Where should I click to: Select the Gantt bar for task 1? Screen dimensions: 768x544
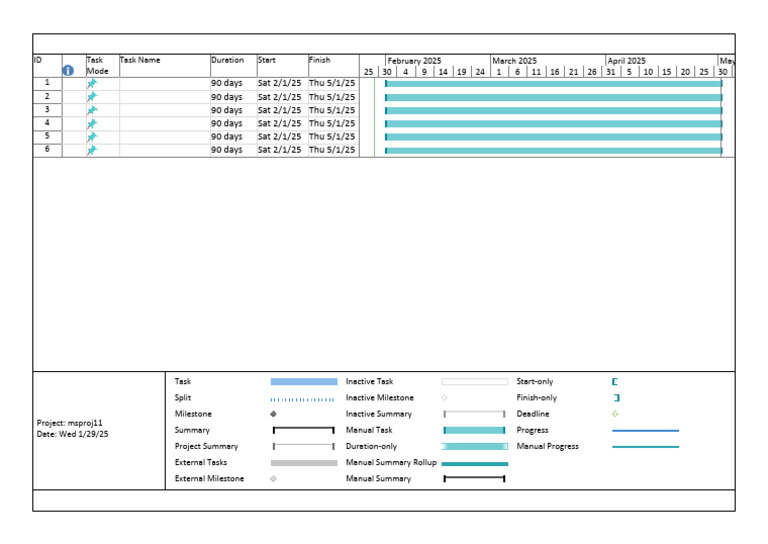click(553, 84)
